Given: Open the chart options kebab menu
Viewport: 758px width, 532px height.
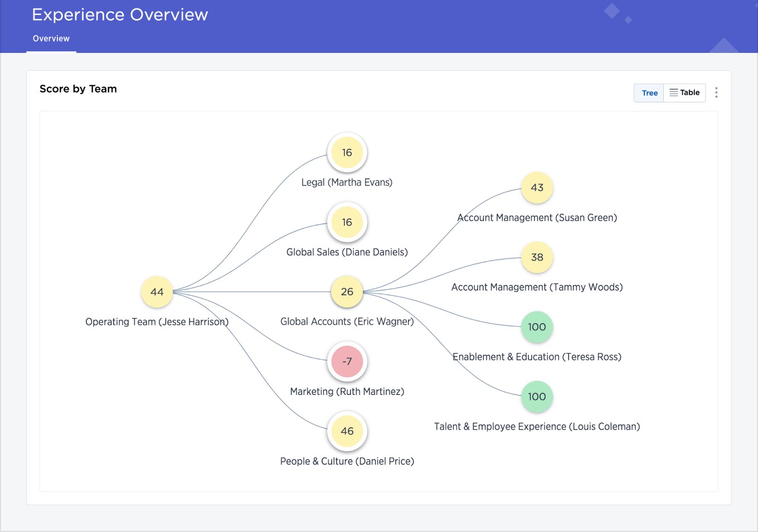Looking at the screenshot, I should (x=716, y=92).
